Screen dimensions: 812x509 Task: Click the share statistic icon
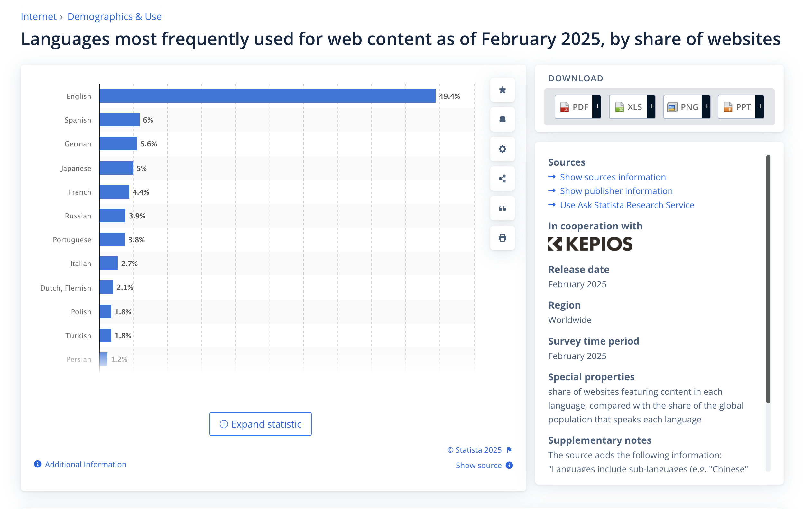pyautogui.click(x=502, y=179)
